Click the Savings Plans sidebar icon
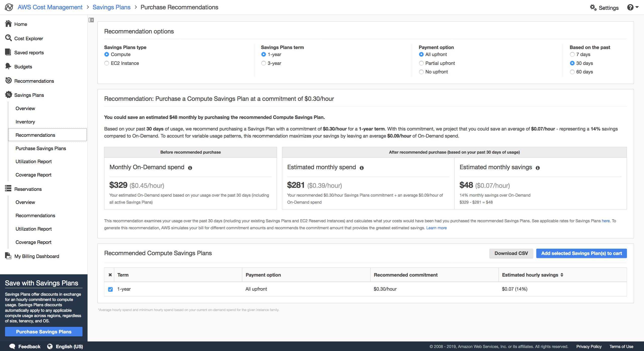The height and width of the screenshot is (351, 644). tap(8, 95)
